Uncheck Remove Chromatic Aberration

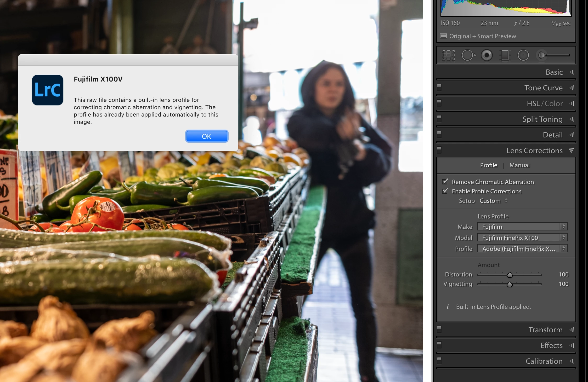pyautogui.click(x=445, y=182)
